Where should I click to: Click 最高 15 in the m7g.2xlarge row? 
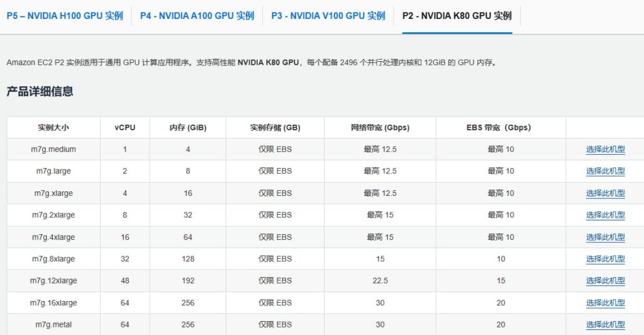380,215
